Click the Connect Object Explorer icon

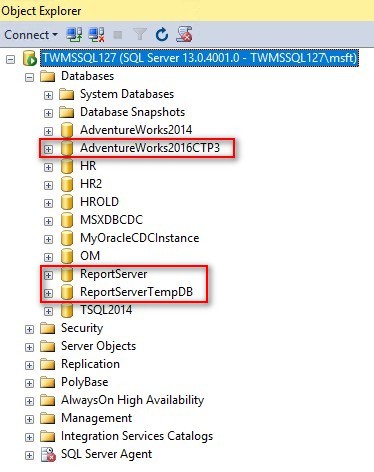[74, 34]
